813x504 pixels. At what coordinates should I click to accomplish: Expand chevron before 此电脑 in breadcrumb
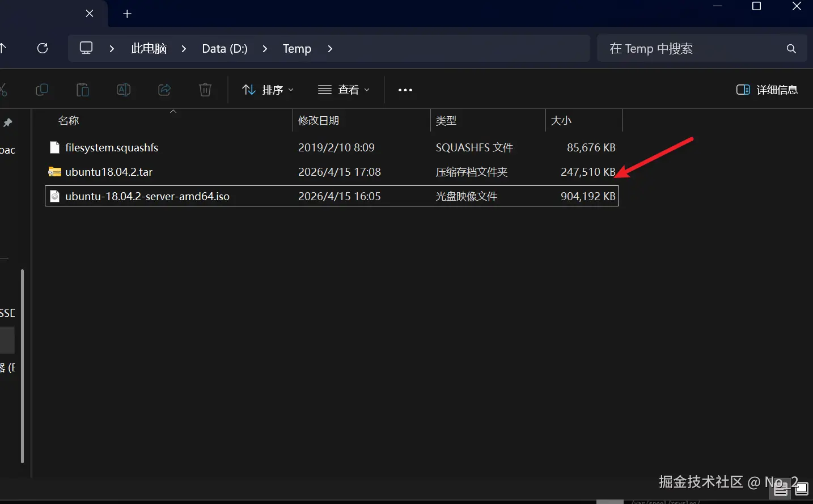point(112,49)
